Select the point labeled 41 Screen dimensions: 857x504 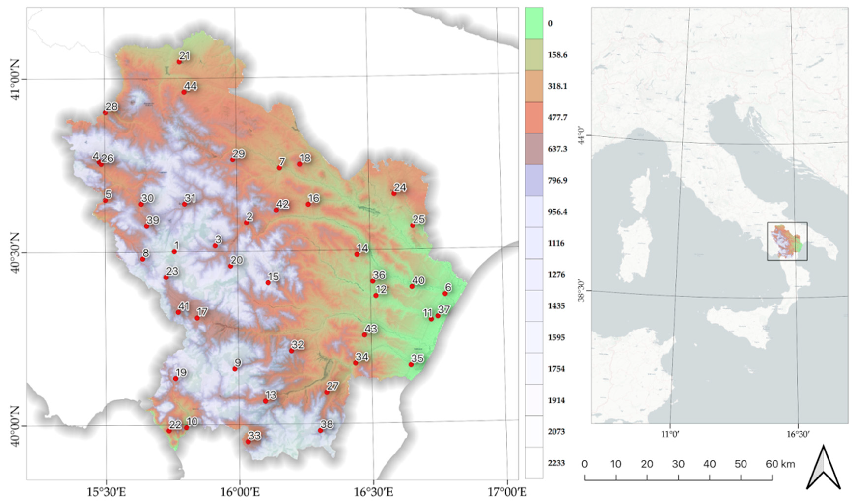pyautogui.click(x=178, y=312)
